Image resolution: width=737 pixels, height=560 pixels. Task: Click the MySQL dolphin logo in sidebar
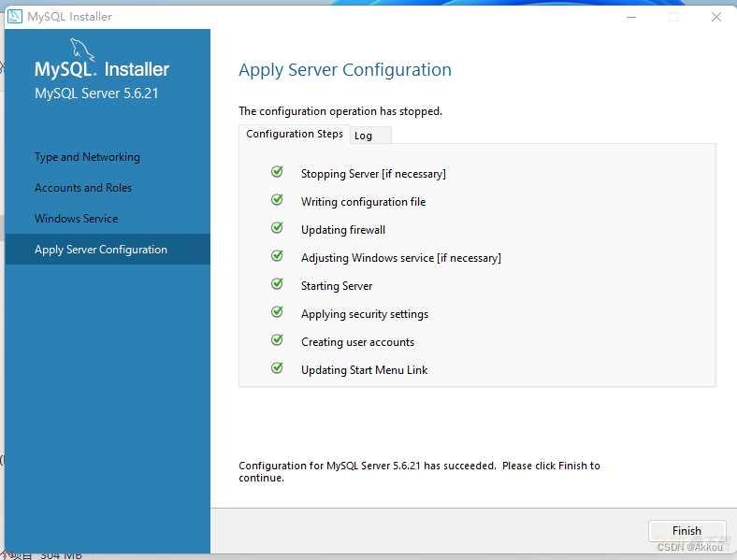pyautogui.click(x=81, y=50)
